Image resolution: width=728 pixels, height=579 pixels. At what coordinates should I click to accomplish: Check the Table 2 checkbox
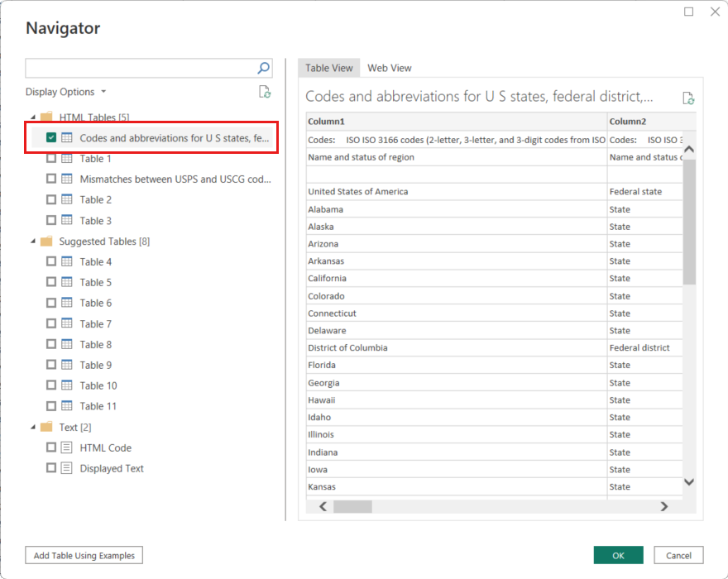(51, 199)
